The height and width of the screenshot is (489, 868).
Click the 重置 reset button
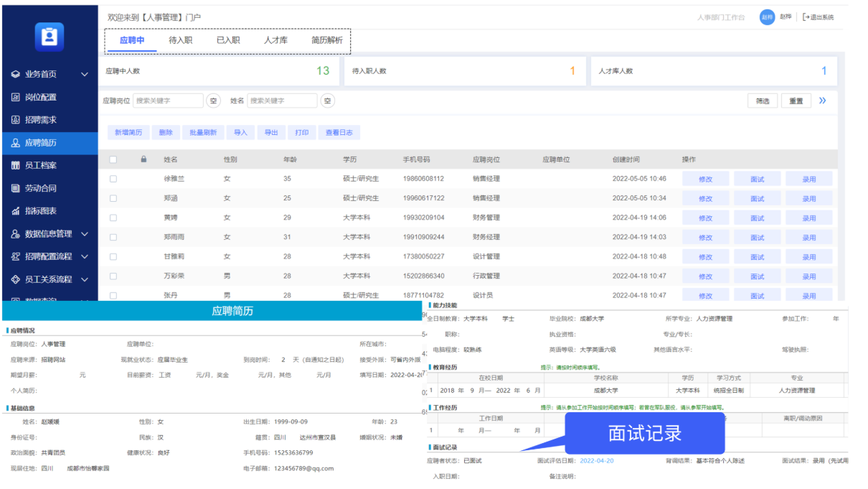pos(796,101)
